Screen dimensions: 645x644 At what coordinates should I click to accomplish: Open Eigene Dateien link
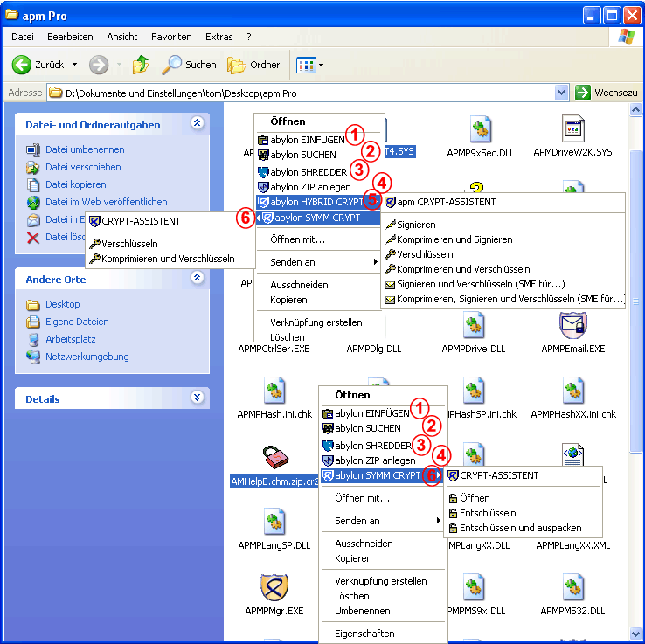click(77, 322)
